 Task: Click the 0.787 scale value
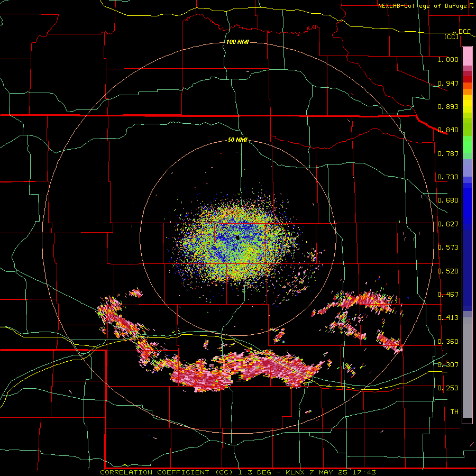pyautogui.click(x=448, y=153)
